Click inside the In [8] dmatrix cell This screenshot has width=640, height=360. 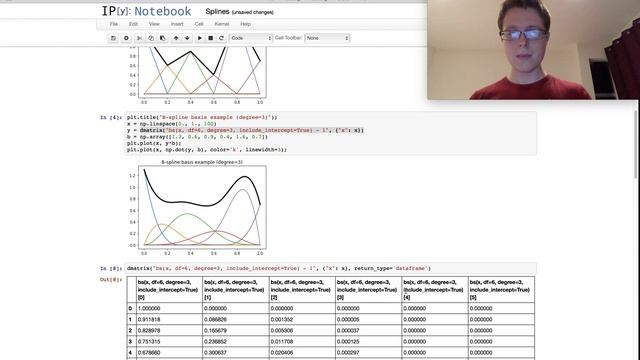tap(331, 268)
